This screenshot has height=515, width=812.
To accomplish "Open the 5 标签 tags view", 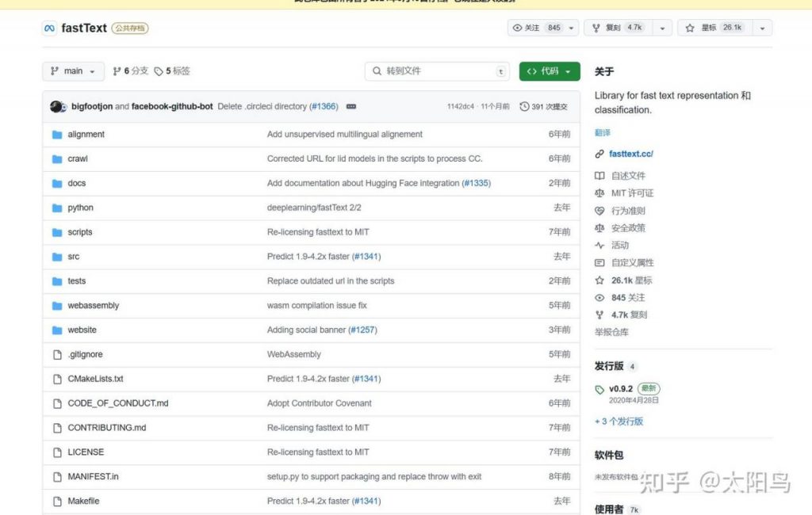I will coord(173,71).
